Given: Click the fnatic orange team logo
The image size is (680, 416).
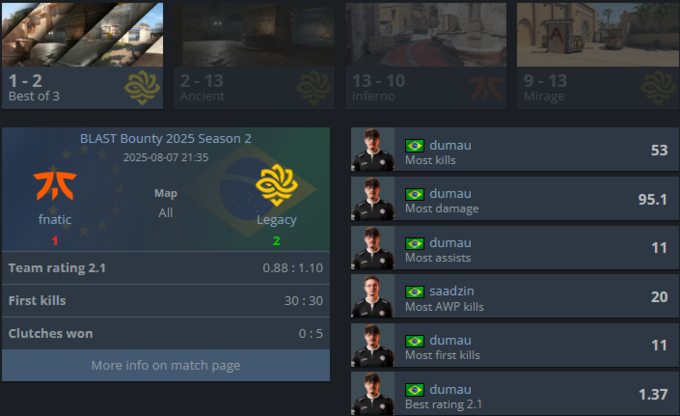Looking at the screenshot, I should coord(55,186).
